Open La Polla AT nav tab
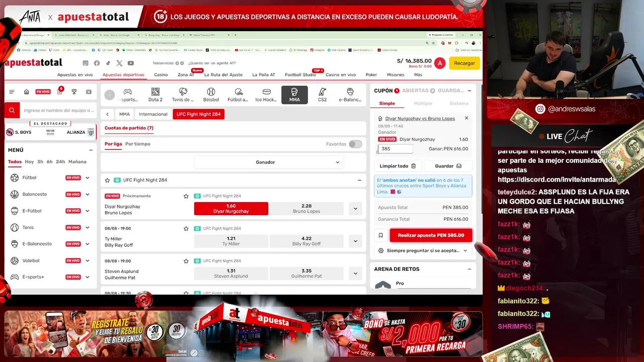The height and width of the screenshot is (362, 644). [264, 75]
